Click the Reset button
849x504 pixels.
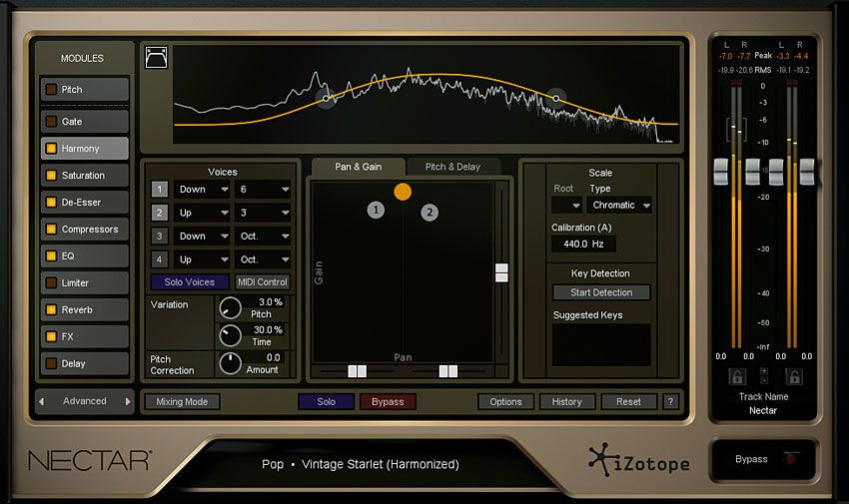click(628, 402)
